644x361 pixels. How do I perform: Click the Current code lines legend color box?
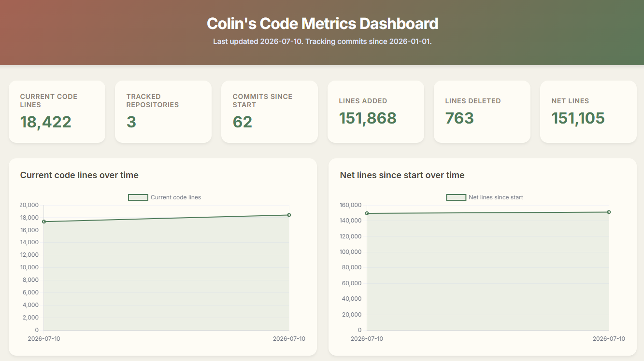tap(138, 197)
